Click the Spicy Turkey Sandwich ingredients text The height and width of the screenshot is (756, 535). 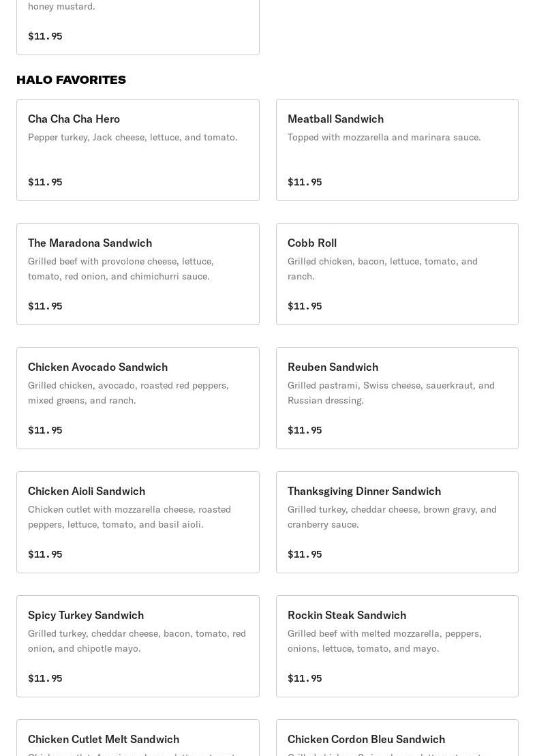(137, 641)
